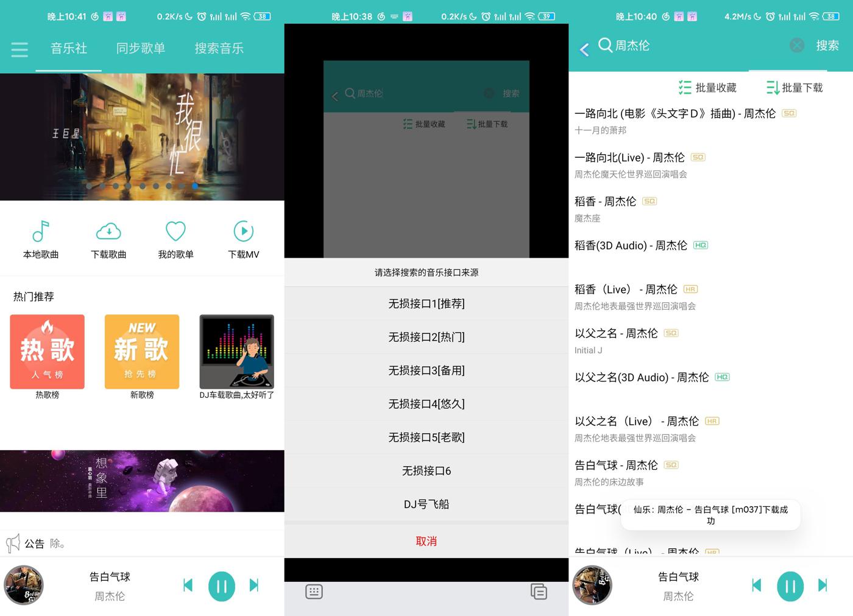The image size is (853, 616).
Task: Select 无损接口1[推荐] music source
Action: pyautogui.click(x=426, y=303)
